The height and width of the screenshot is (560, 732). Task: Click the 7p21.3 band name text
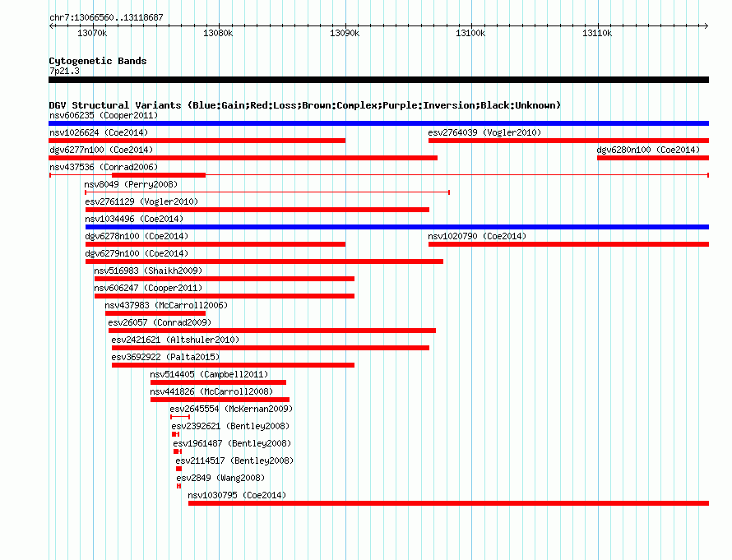[64, 71]
